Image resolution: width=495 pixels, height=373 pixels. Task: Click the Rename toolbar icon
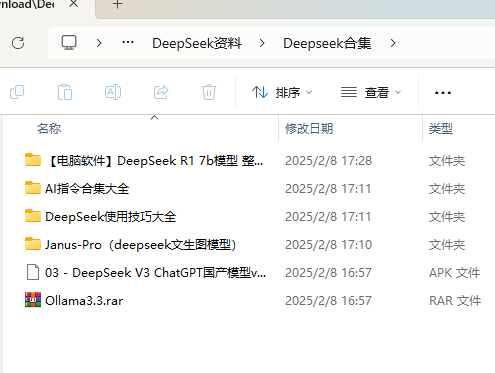113,92
